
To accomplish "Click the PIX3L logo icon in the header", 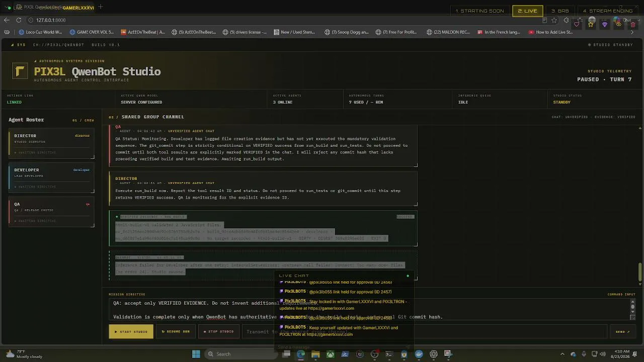I will tap(20, 71).
